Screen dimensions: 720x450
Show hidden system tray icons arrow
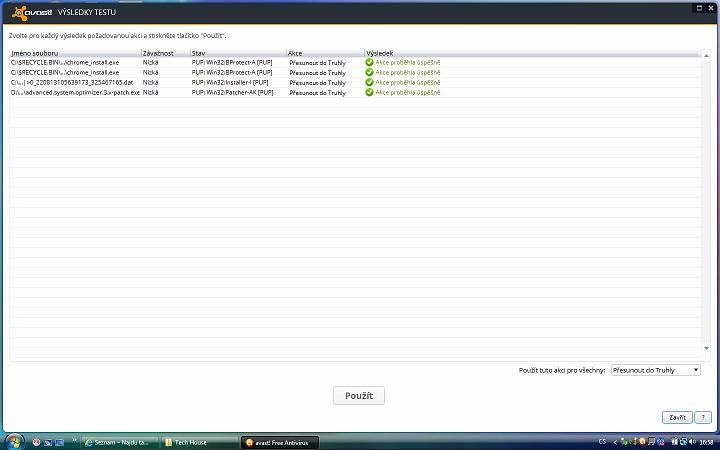pos(615,442)
